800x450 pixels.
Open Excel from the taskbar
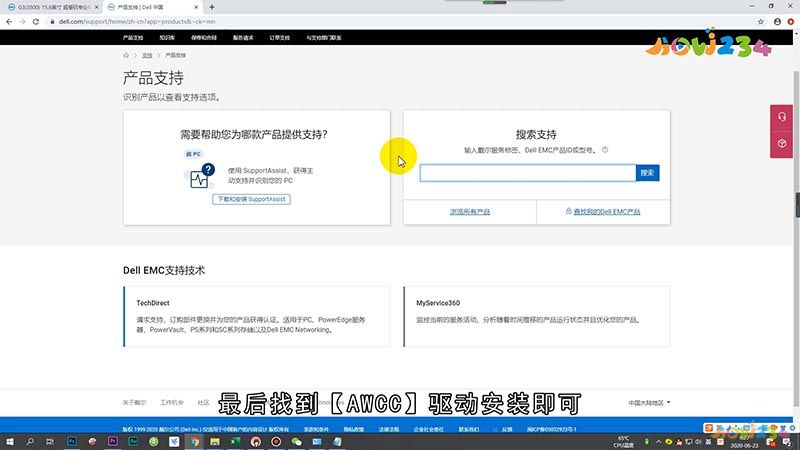[x=235, y=442]
